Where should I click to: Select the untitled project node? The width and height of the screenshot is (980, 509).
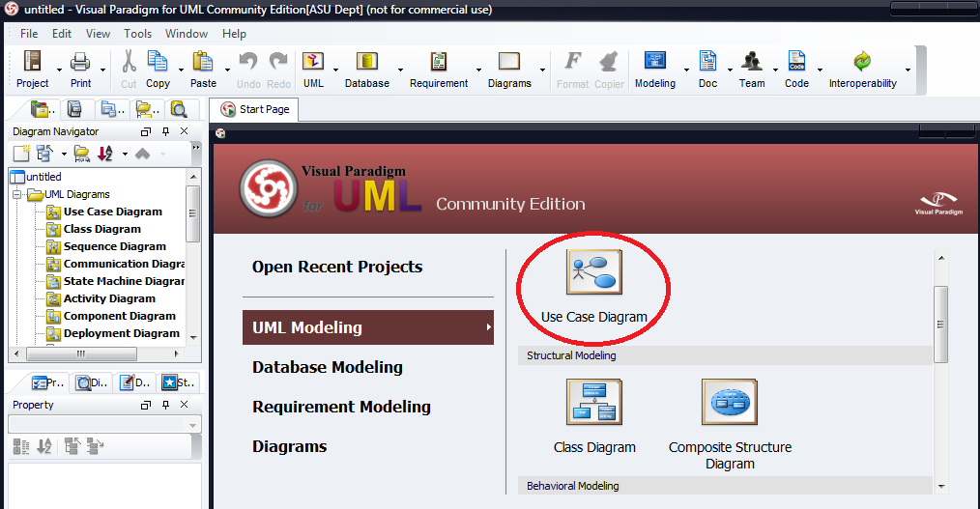point(43,177)
